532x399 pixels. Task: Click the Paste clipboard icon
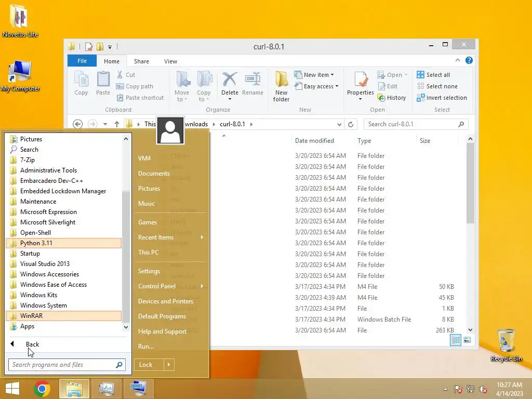(103, 79)
